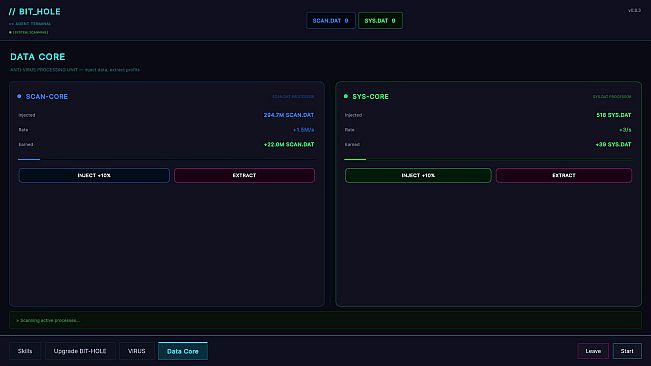Click the SYS-CORE panel title
Viewport: 651px width, 366px height.
370,96
